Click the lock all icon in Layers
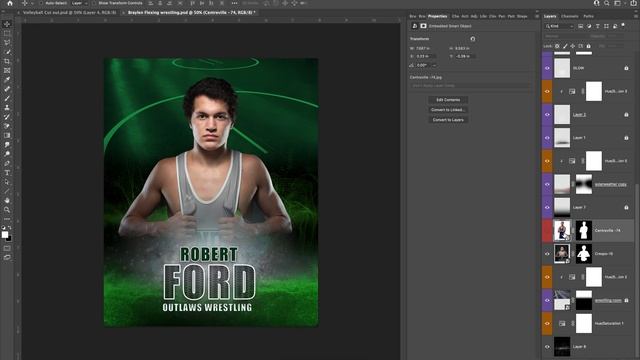The width and height of the screenshot is (640, 360). coord(588,46)
